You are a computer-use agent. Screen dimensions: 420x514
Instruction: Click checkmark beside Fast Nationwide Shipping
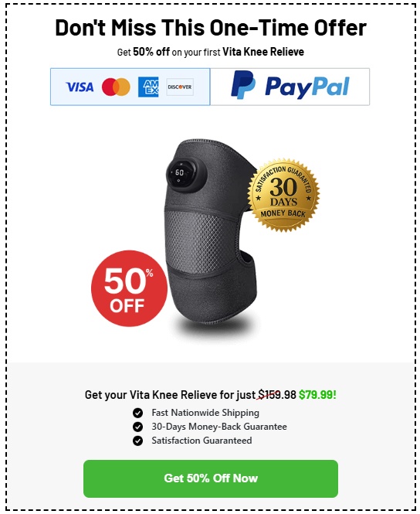(138, 413)
